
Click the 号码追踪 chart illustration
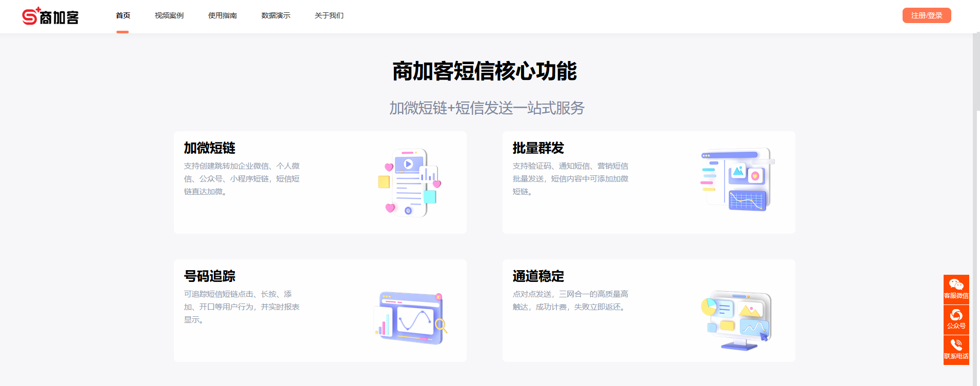(410, 318)
